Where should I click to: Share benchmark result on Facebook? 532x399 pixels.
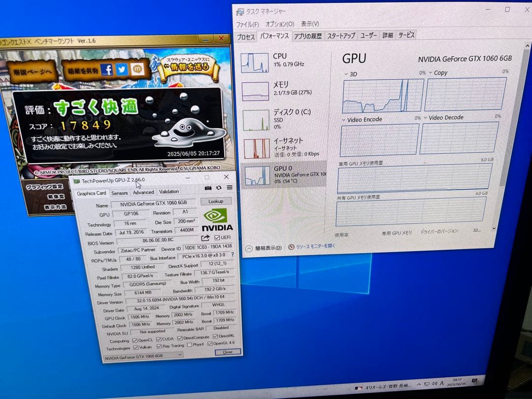pyautogui.click(x=107, y=70)
